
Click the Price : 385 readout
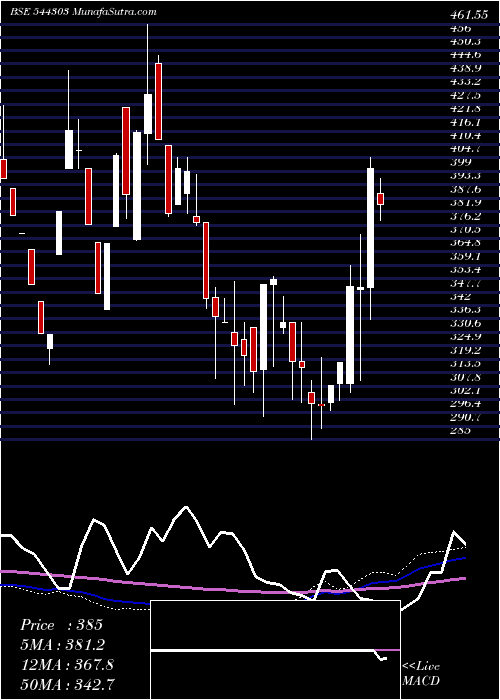(x=62, y=625)
